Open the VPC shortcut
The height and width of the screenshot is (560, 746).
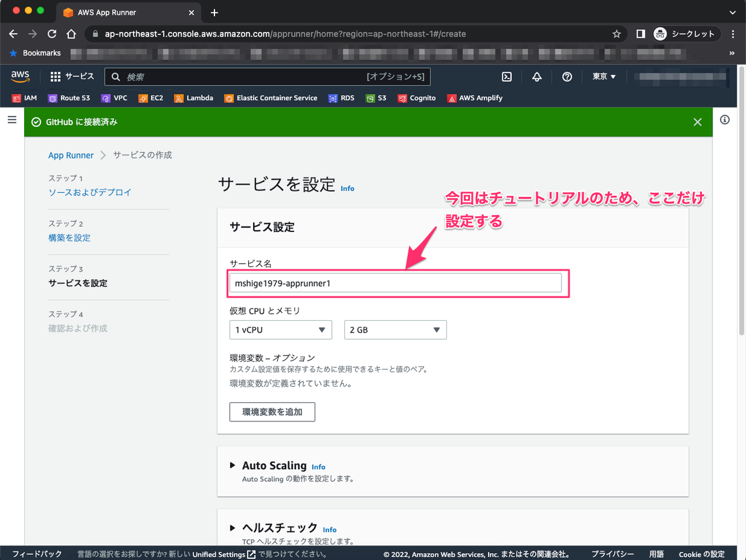114,98
